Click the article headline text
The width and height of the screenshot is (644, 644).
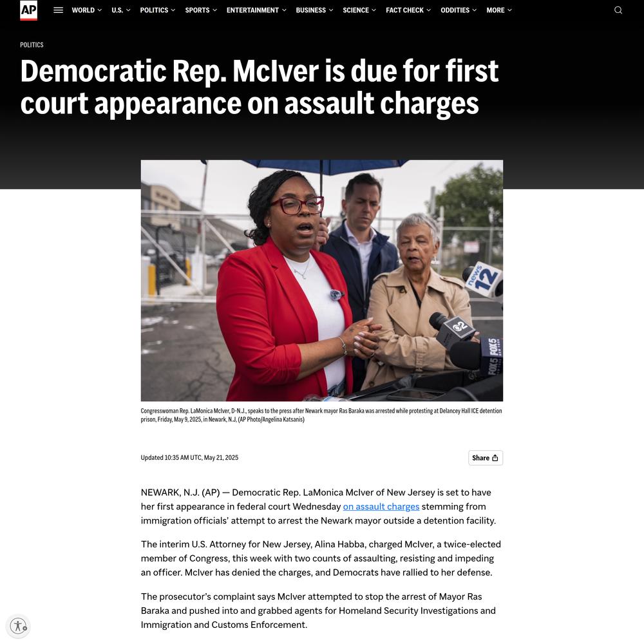(259, 87)
